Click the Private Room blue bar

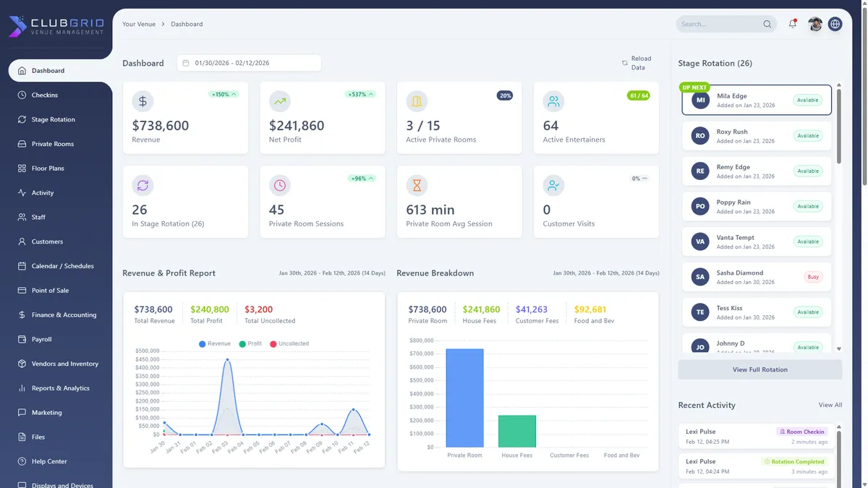pyautogui.click(x=464, y=398)
